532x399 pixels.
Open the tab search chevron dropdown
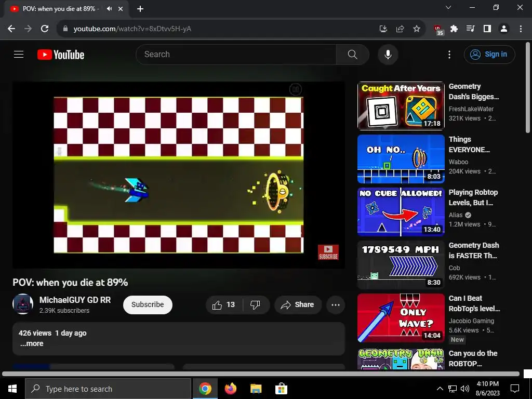pyautogui.click(x=448, y=7)
